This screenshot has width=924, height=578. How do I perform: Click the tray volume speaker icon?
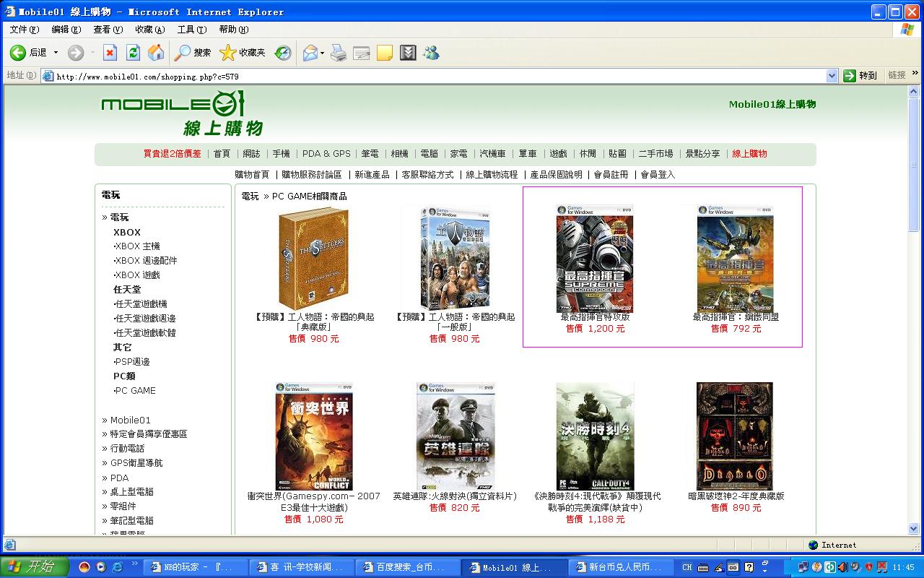(842, 567)
